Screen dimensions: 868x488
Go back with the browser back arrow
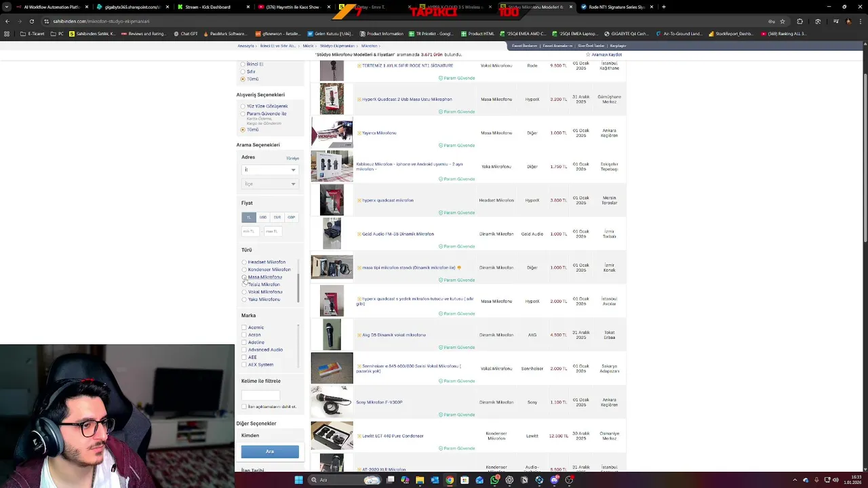7,21
